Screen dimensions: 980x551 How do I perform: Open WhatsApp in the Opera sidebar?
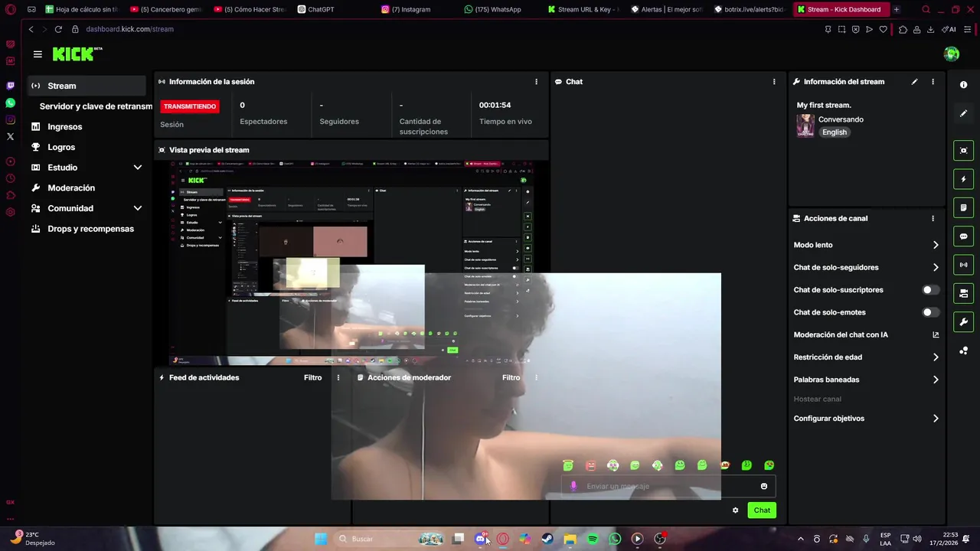tap(10, 103)
